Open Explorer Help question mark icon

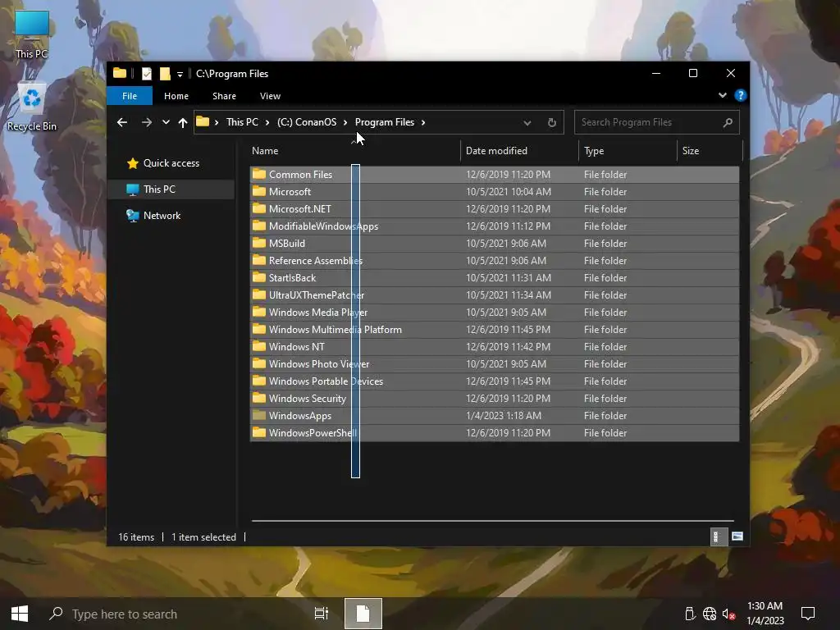(741, 95)
